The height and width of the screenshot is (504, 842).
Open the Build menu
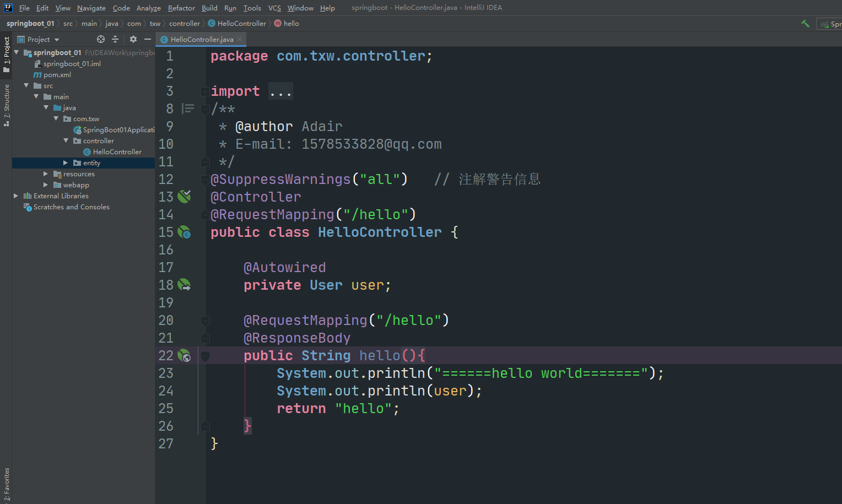[209, 8]
